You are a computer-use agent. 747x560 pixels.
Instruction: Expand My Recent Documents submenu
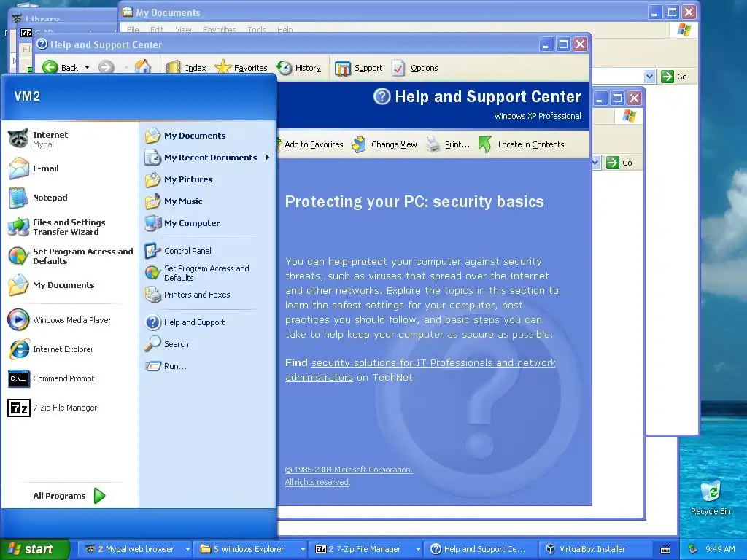tap(208, 157)
